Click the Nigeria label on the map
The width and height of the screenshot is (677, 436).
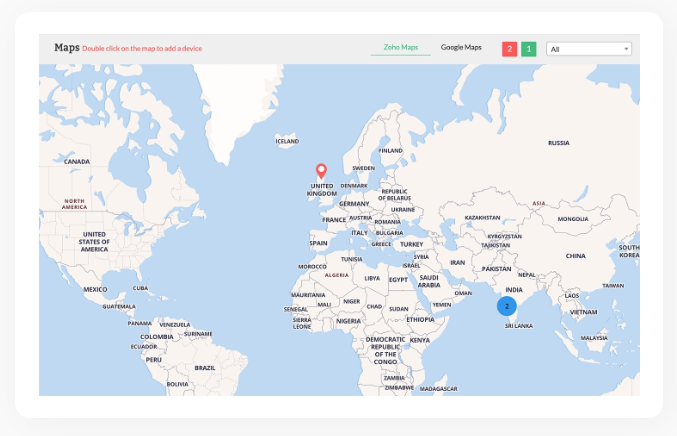[348, 321]
